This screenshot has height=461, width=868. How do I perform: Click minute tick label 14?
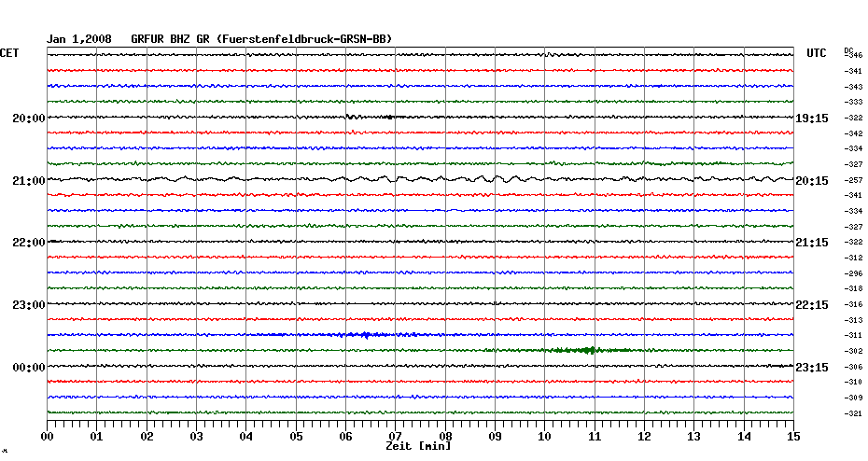pos(744,437)
